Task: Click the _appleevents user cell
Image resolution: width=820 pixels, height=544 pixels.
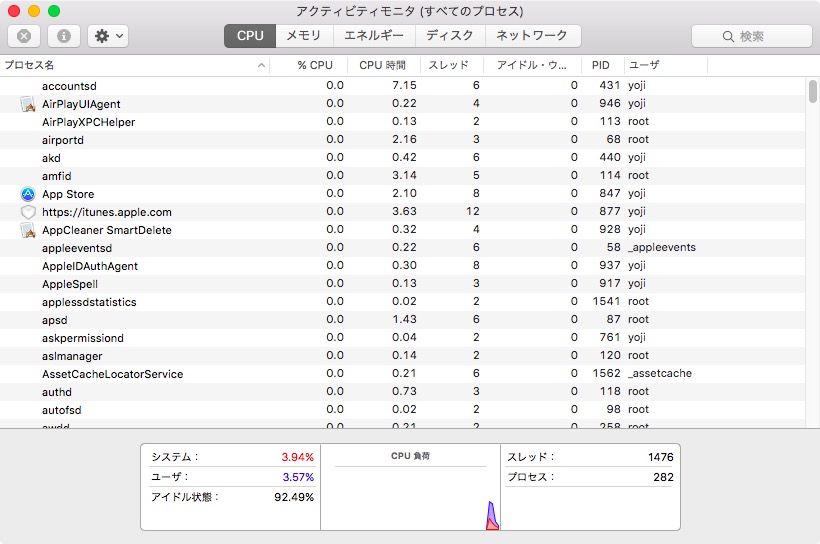Action: pyautogui.click(x=662, y=247)
